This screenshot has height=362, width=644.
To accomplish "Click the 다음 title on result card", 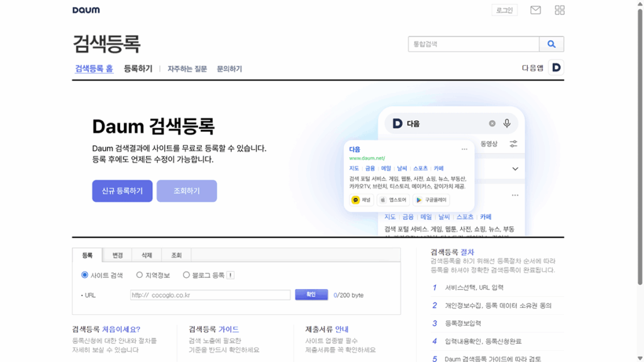I will [355, 149].
